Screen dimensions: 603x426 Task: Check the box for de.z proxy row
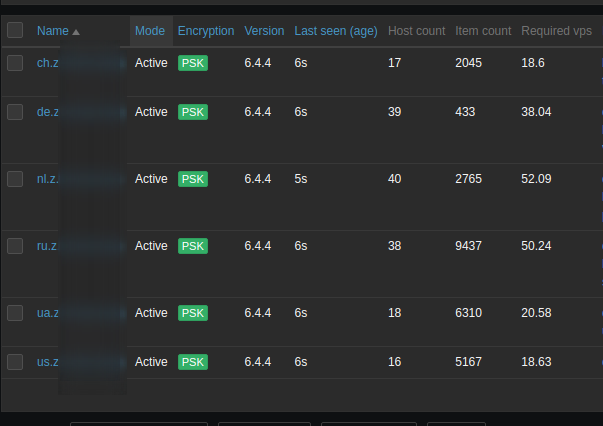(15, 112)
